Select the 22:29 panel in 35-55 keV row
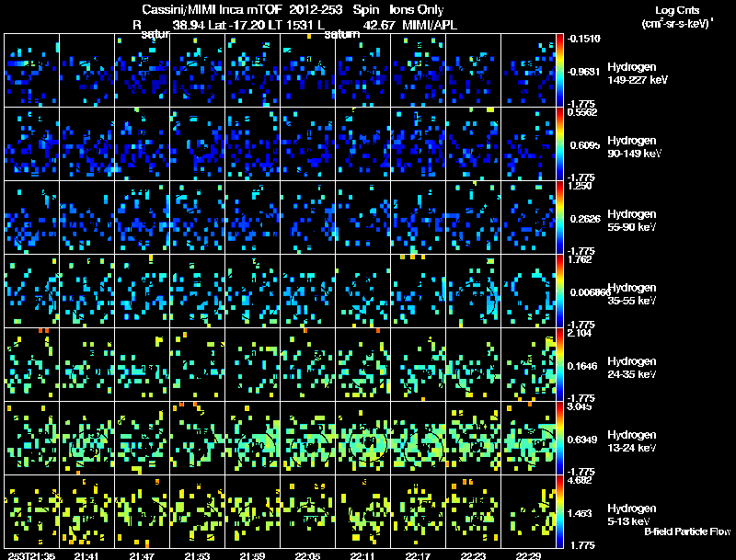 point(528,291)
